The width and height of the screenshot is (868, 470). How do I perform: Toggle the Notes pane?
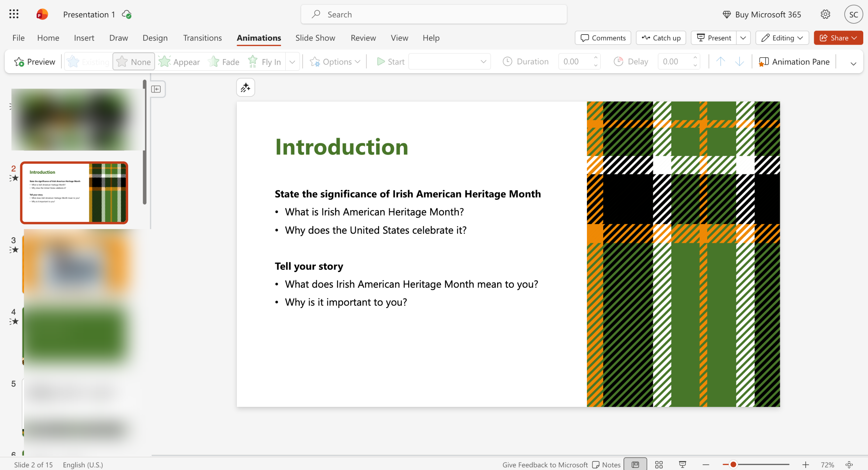click(607, 465)
